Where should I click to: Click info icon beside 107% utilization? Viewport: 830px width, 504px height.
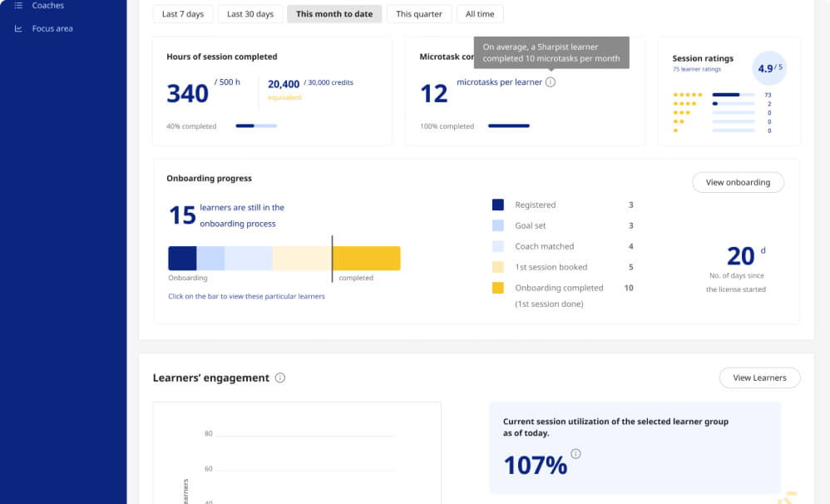pyautogui.click(x=576, y=454)
